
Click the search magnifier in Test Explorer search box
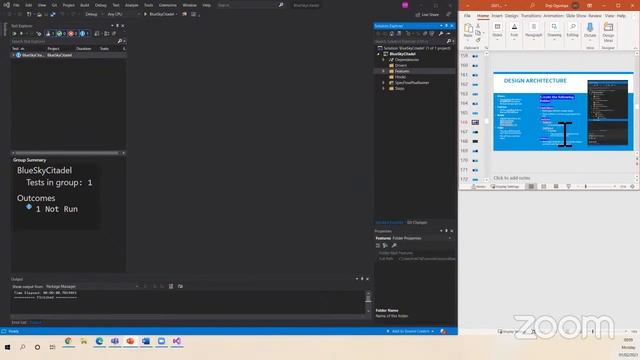coord(120,41)
